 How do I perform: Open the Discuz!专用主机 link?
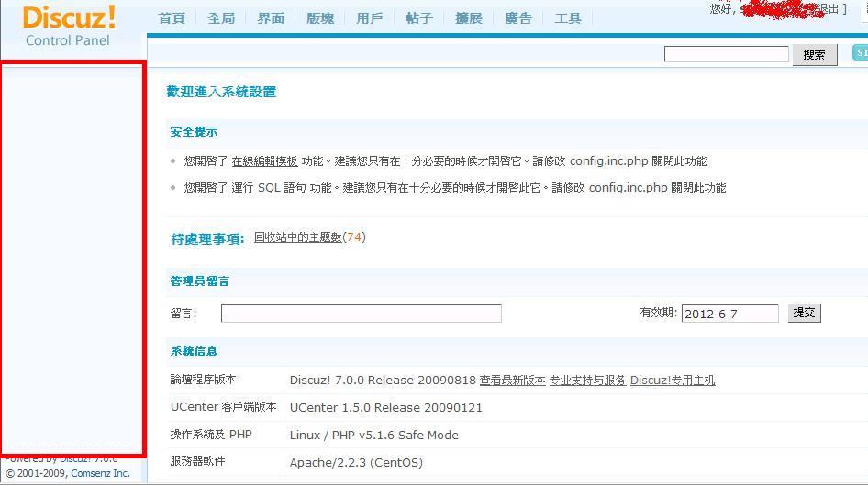point(673,381)
